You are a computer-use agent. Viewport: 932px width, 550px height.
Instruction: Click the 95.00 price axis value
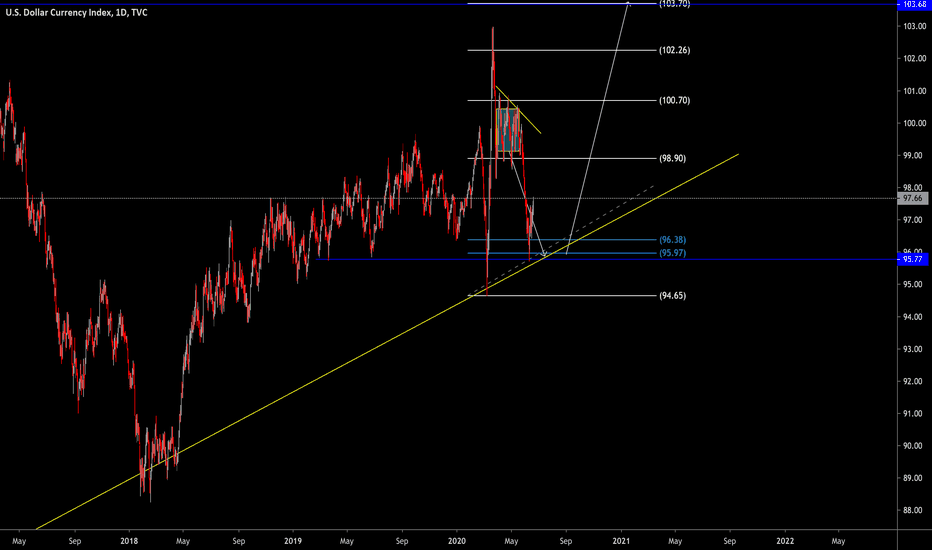(x=914, y=284)
